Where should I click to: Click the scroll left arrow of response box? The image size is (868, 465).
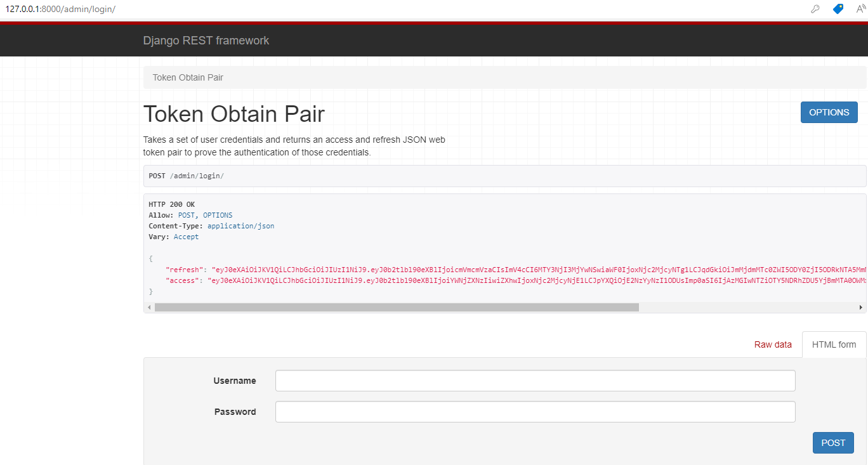click(149, 308)
